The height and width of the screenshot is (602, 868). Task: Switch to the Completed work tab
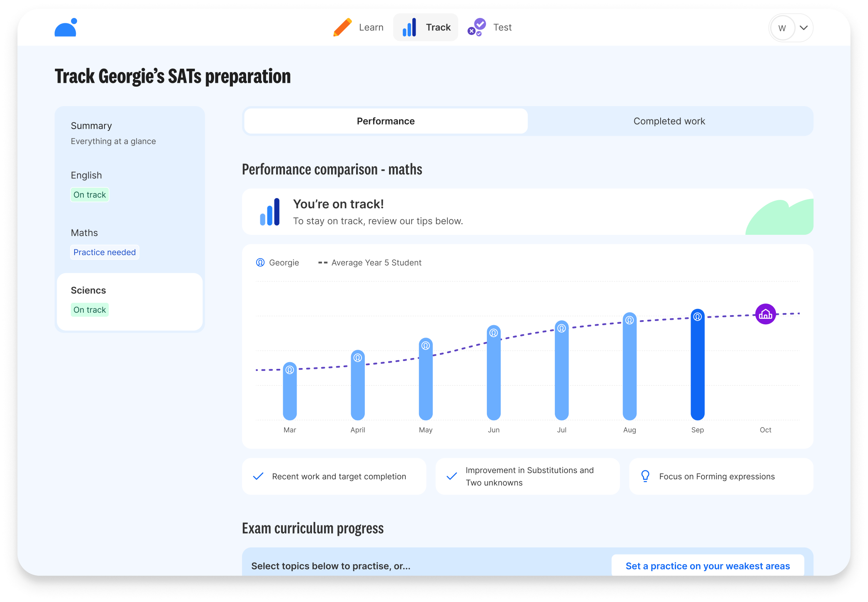(x=669, y=121)
